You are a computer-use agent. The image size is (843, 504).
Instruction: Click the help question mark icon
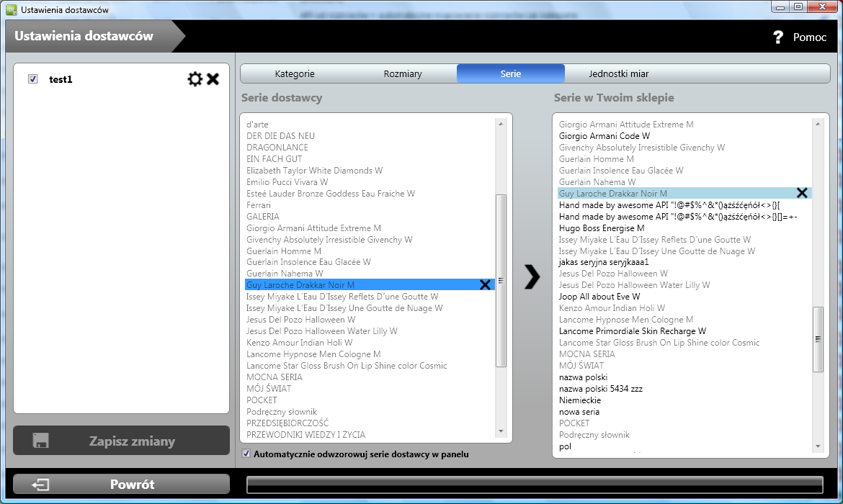point(777,37)
